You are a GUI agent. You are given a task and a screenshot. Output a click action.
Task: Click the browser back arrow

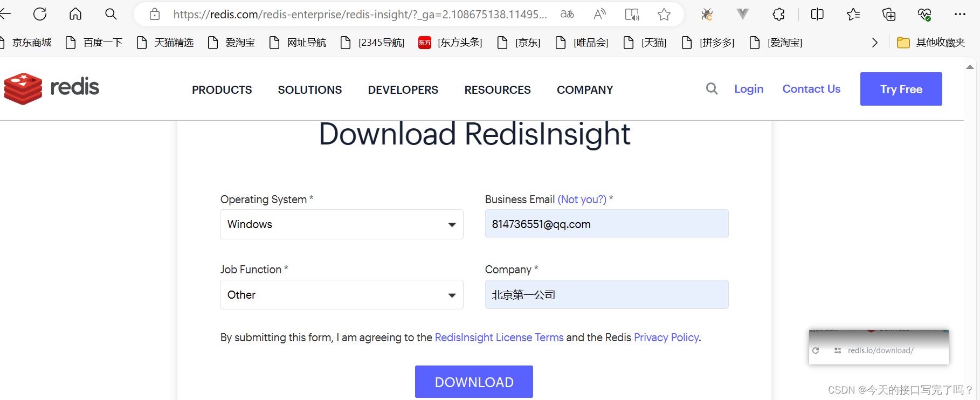[x=5, y=14]
